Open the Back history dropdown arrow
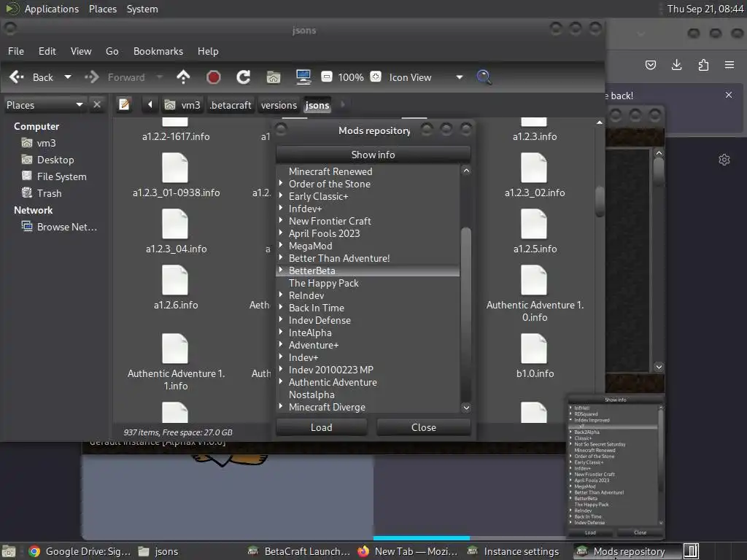Image resolution: width=747 pixels, height=560 pixels. click(68, 77)
